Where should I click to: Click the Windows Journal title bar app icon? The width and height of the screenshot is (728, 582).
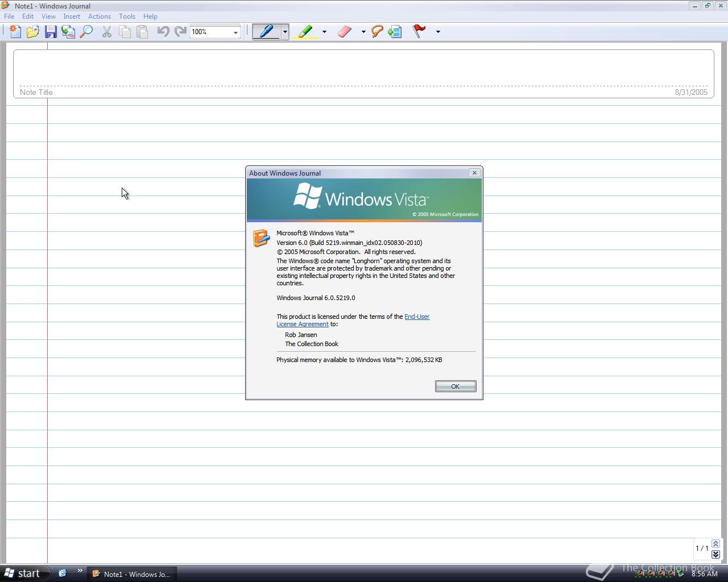(6, 6)
